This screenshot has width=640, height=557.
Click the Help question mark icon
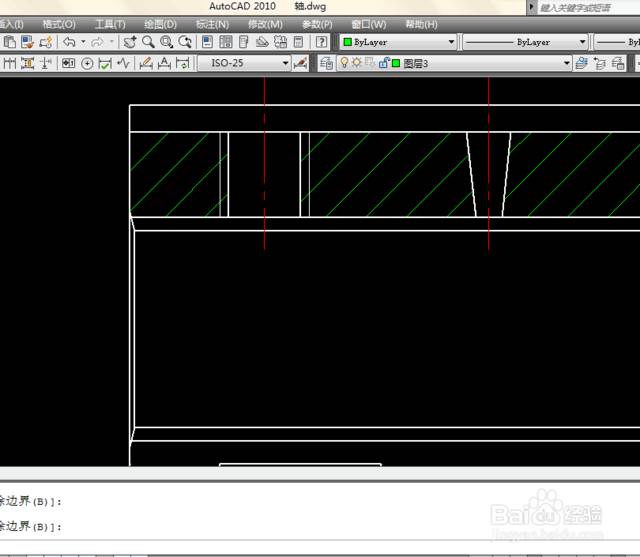(x=321, y=42)
